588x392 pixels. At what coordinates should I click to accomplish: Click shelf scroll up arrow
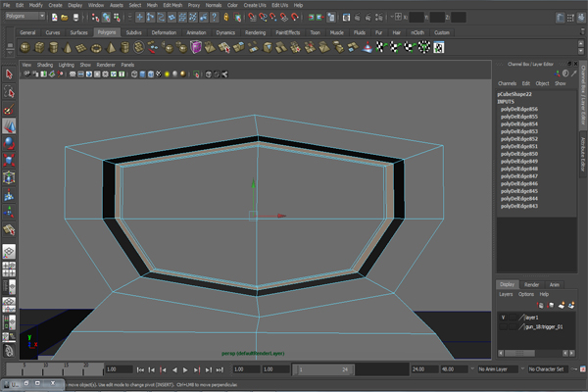pos(581,43)
